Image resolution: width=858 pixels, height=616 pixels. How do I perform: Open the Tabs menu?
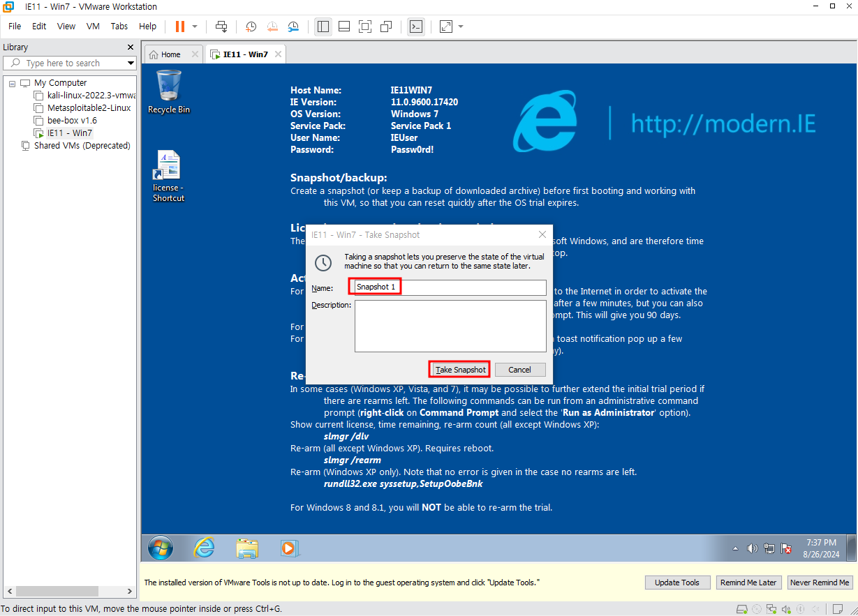point(119,26)
